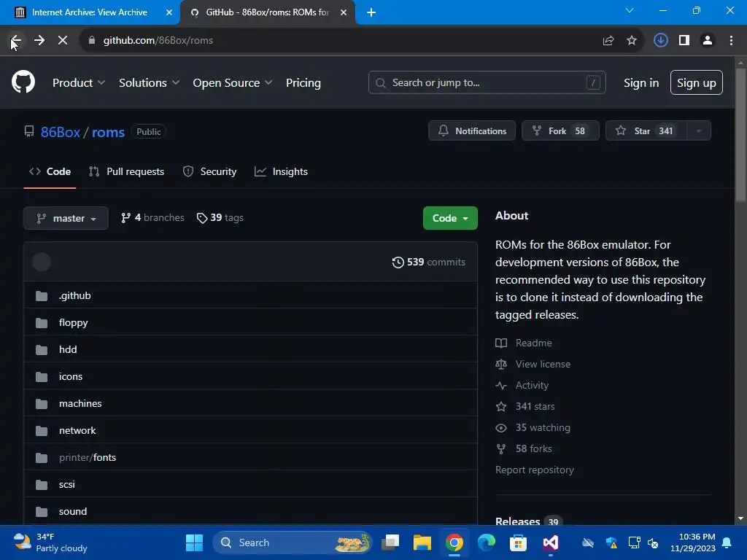This screenshot has width=747, height=560.
Task: Open the hdd folder
Action: coord(68,350)
